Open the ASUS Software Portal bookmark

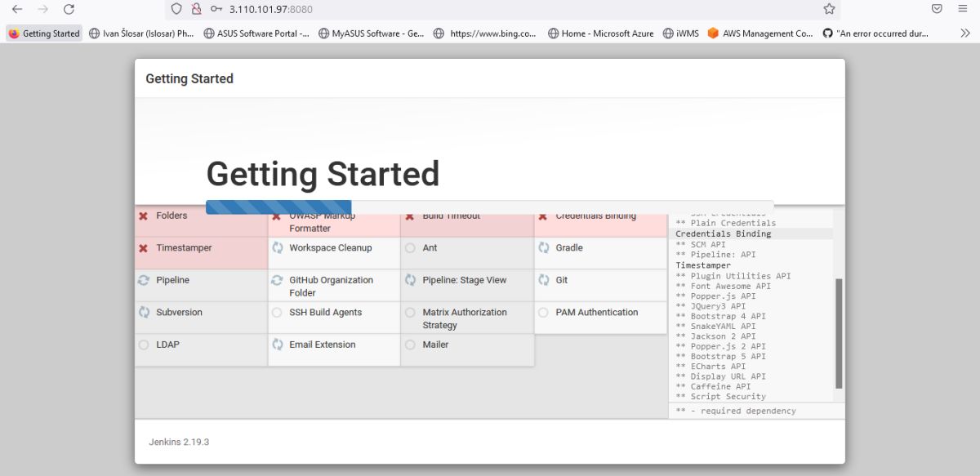pyautogui.click(x=256, y=33)
